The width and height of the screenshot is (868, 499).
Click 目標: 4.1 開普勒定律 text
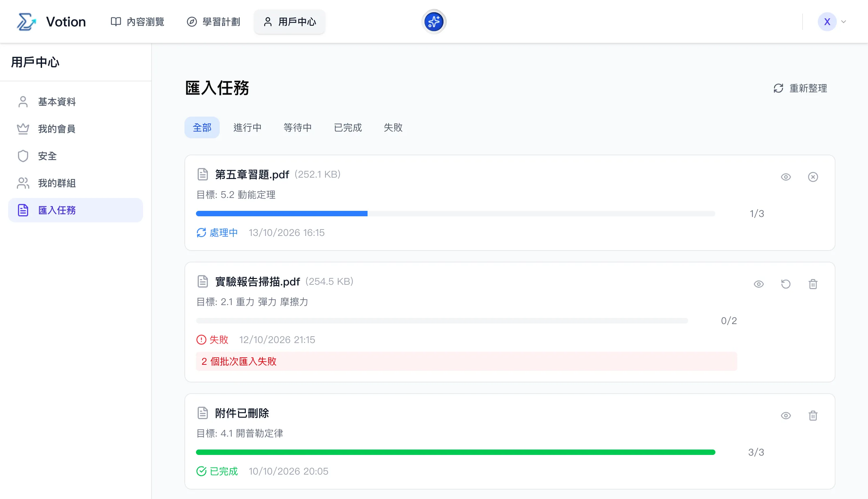239,433
